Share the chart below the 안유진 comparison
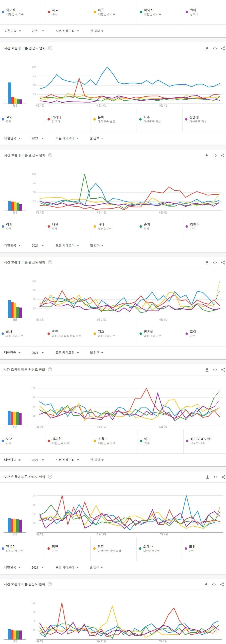The height and width of the screenshot is (644, 226). [222, 584]
